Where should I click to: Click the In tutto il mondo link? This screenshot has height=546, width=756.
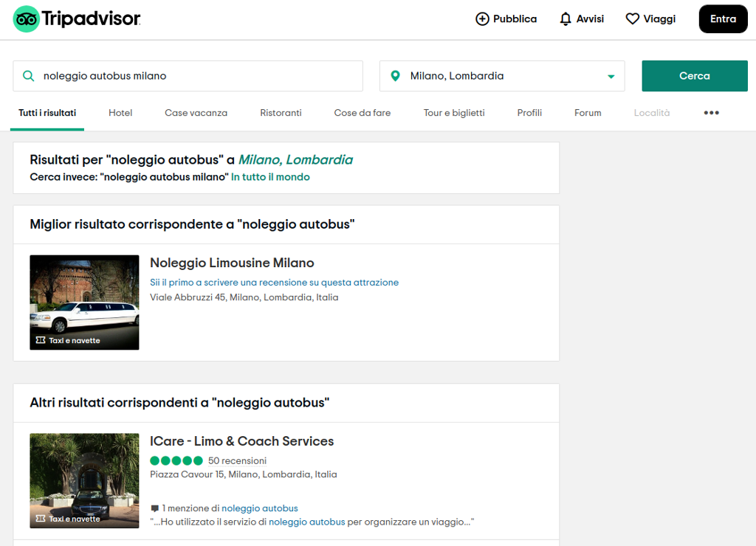270,177
